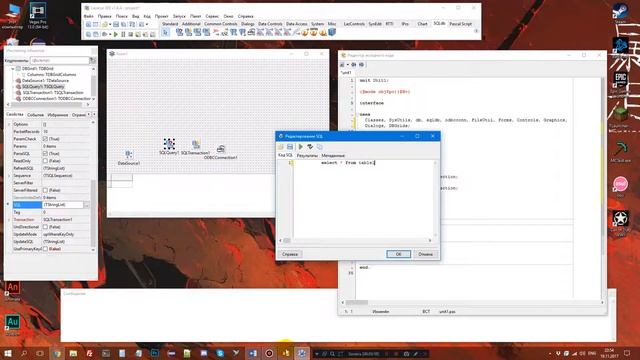This screenshot has width=640, height=360.
Task: Select SQLQuery1: TSQLQuery in the component tree
Action: 43,87
